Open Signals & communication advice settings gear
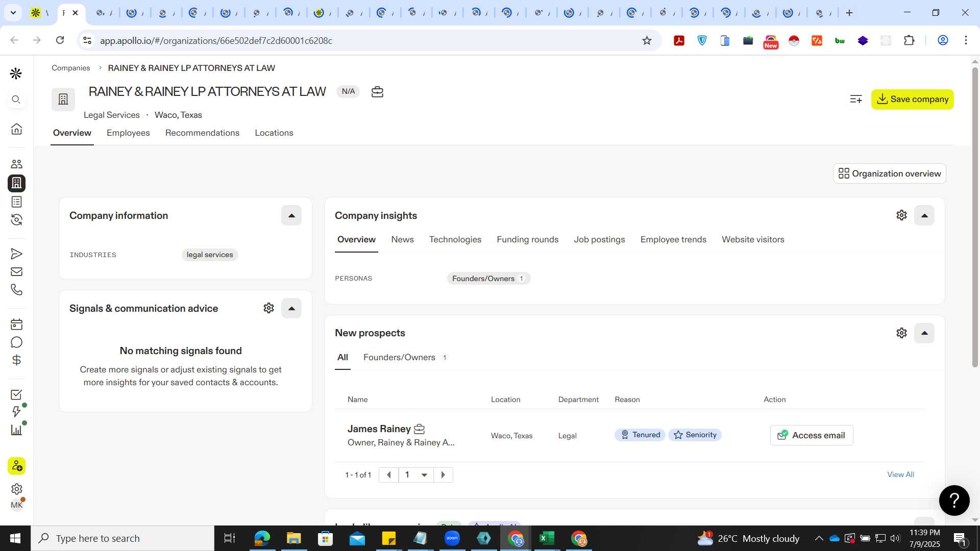Image resolution: width=980 pixels, height=551 pixels. (x=268, y=308)
